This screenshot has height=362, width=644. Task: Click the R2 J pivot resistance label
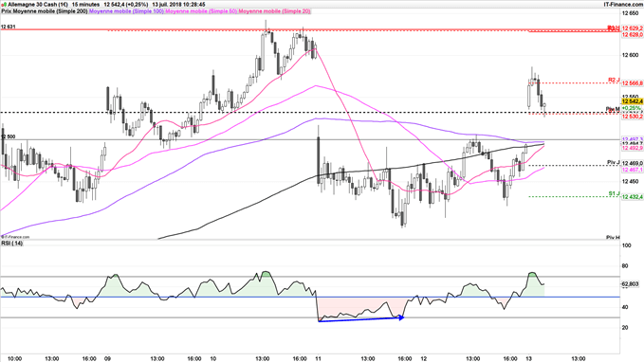point(614,80)
